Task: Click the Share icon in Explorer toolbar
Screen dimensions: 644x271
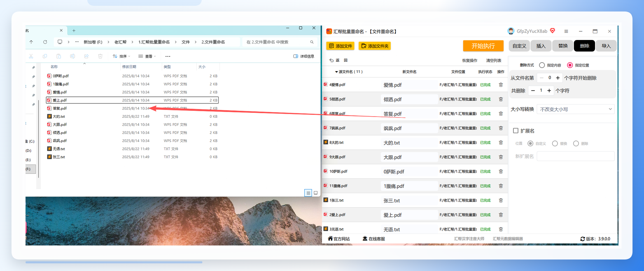Action: tap(86, 56)
